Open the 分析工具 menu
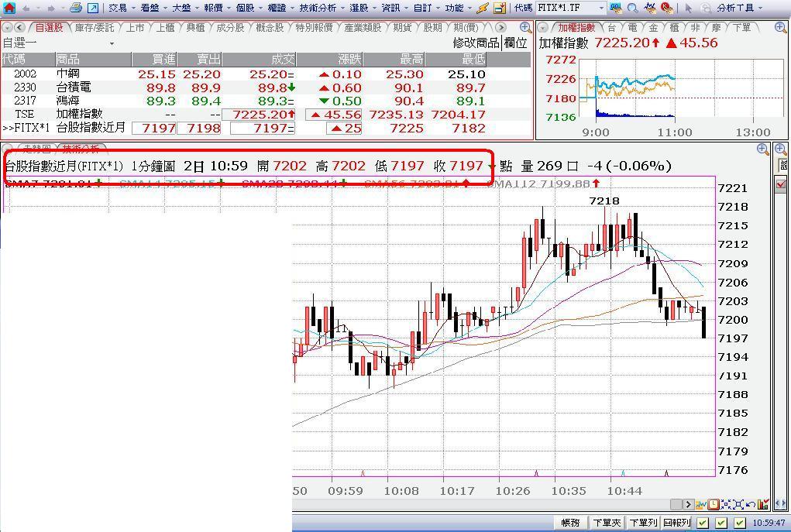 pyautogui.click(x=735, y=8)
